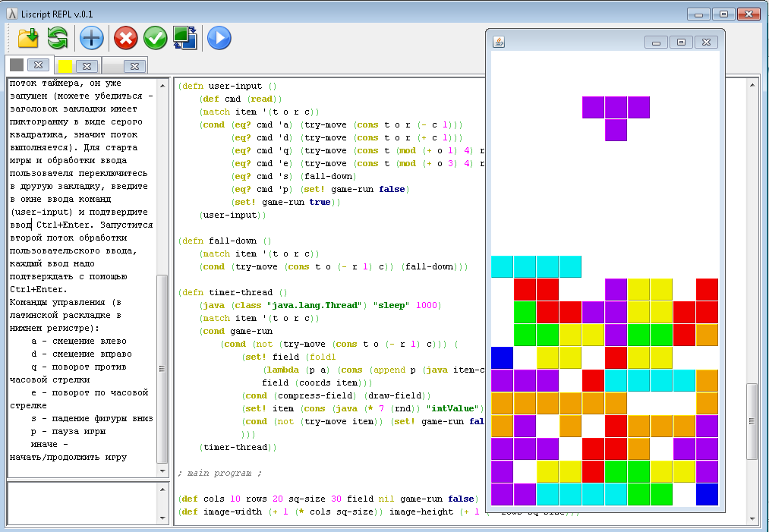Click the green checkmark confirm icon
The image size is (769, 532).
click(155, 37)
